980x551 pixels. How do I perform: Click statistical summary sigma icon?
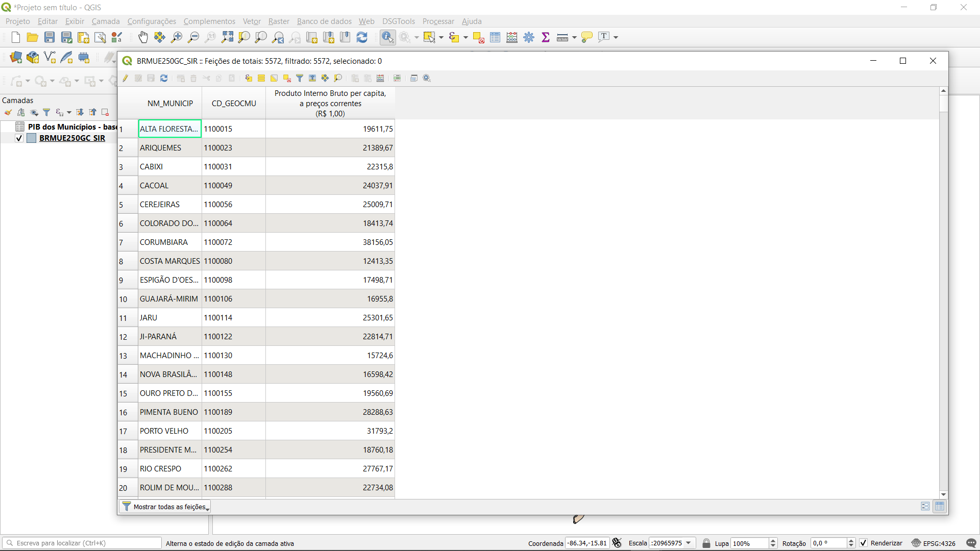pos(546,37)
